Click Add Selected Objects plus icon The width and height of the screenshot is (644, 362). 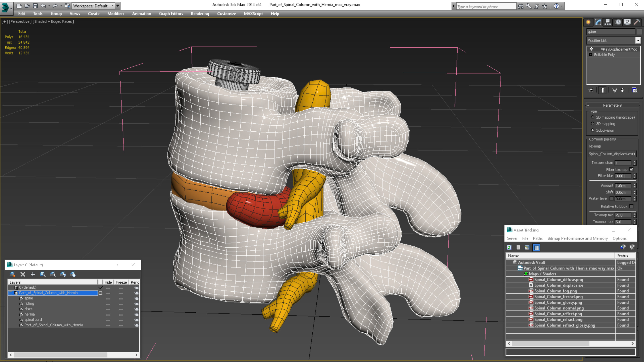33,274
